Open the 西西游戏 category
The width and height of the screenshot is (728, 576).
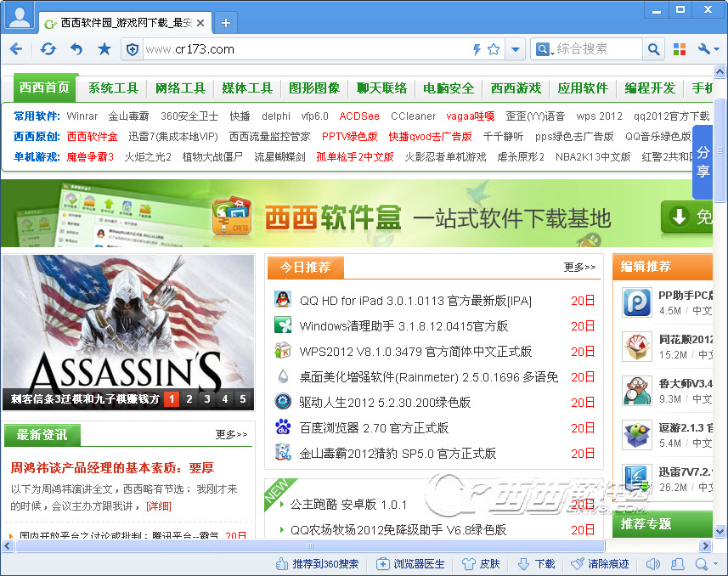pos(516,88)
